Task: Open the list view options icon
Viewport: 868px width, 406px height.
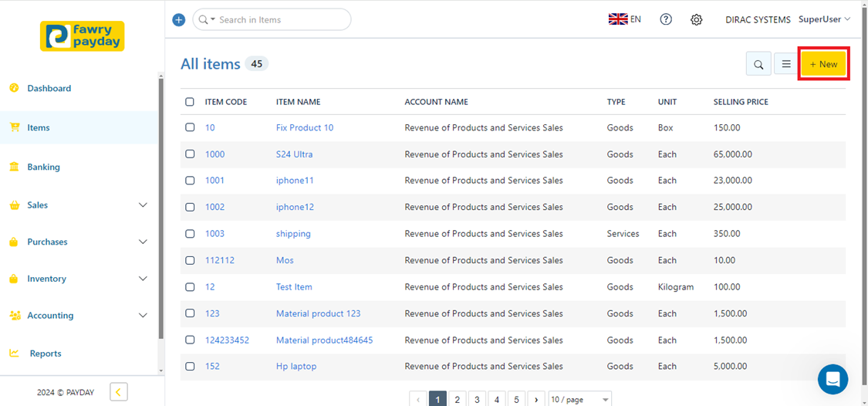Action: pos(786,65)
